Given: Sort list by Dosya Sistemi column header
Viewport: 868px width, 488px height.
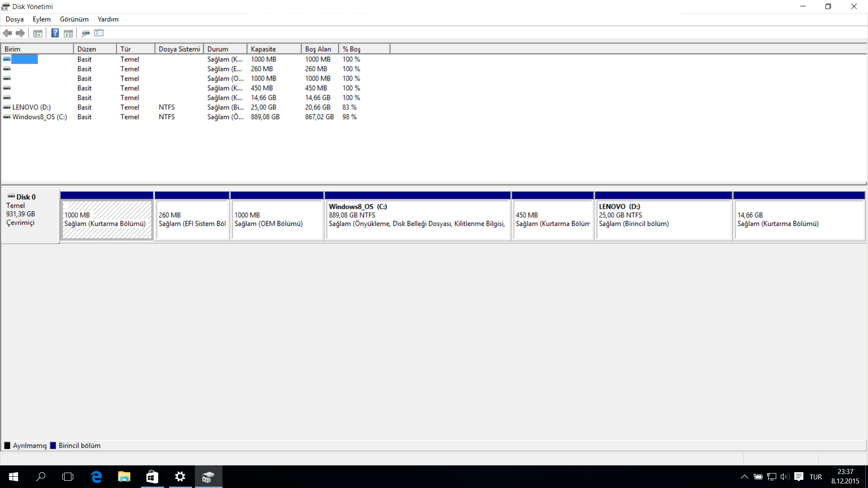Looking at the screenshot, I should coord(179,49).
